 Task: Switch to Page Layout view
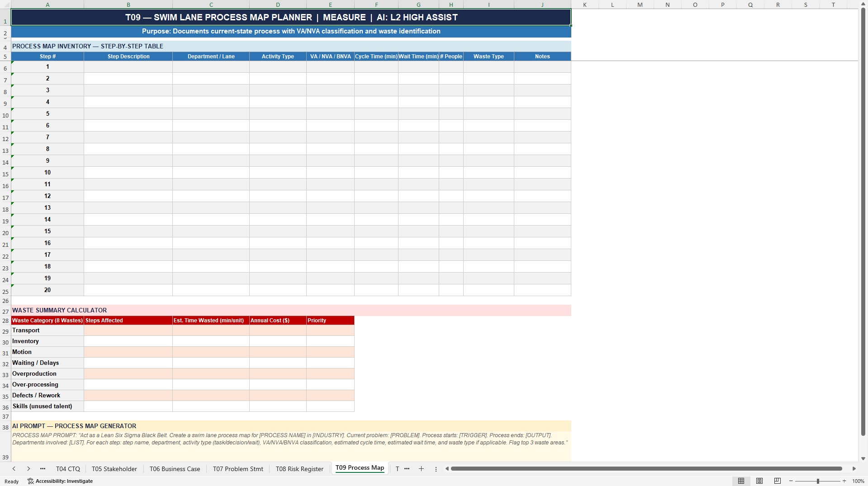pos(759,481)
